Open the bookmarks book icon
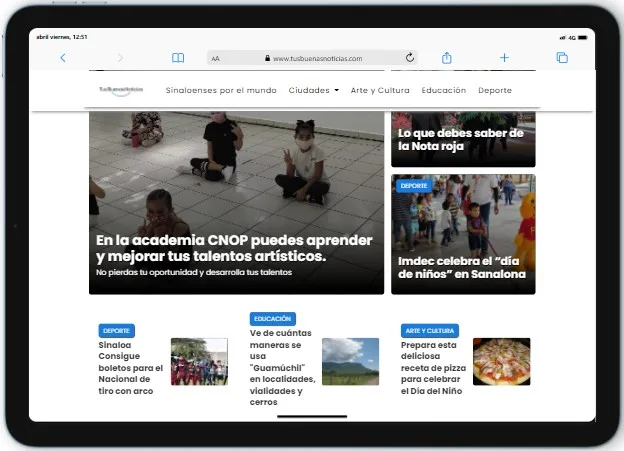 tap(178, 58)
